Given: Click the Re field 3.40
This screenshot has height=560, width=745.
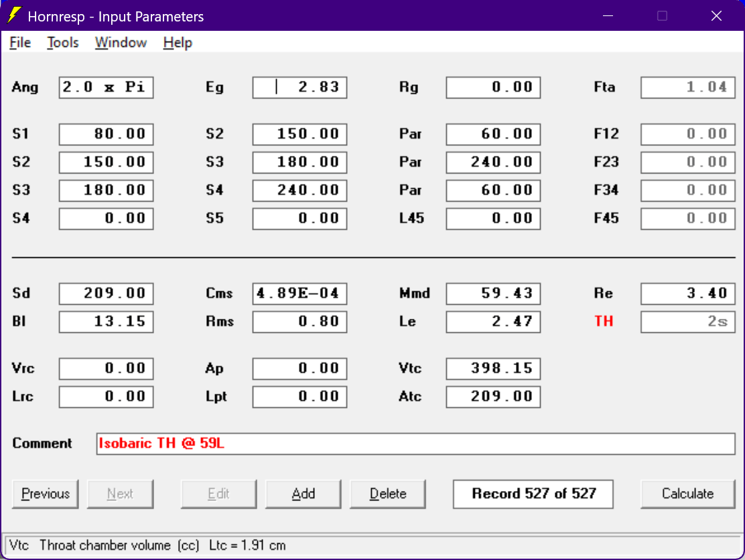Looking at the screenshot, I should pyautogui.click(x=687, y=293).
